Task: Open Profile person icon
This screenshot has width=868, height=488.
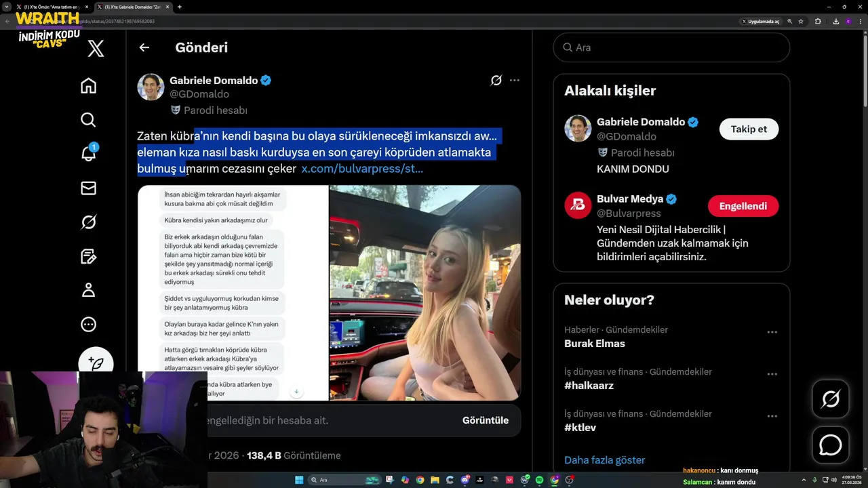Action: [x=88, y=290]
